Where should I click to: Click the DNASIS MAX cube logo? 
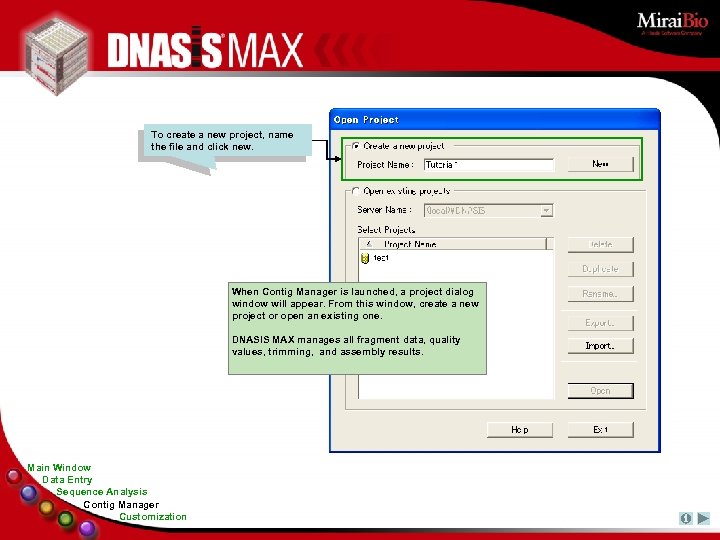(56, 54)
